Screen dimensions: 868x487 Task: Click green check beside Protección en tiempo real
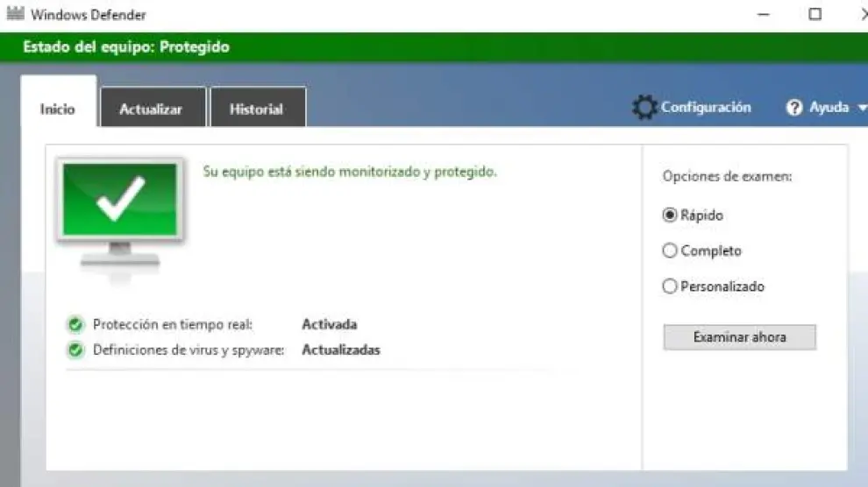75,325
